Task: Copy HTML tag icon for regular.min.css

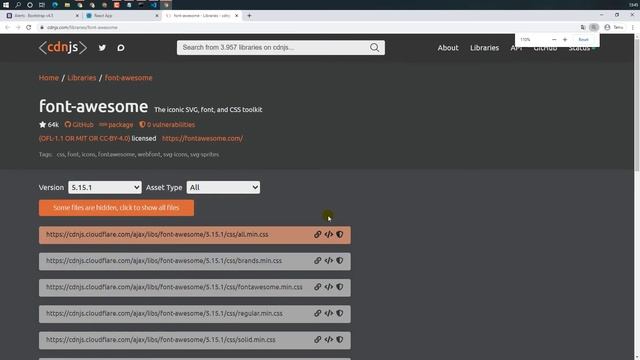Action: click(329, 313)
